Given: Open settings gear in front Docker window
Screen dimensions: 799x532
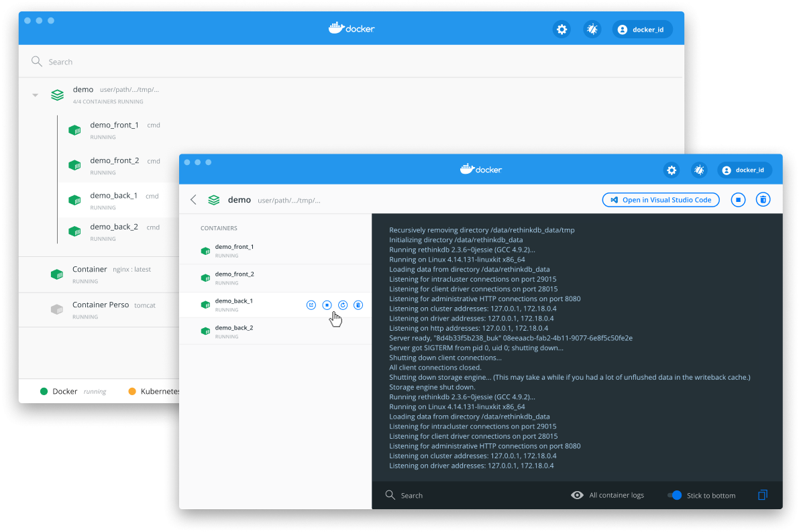Looking at the screenshot, I should (672, 170).
